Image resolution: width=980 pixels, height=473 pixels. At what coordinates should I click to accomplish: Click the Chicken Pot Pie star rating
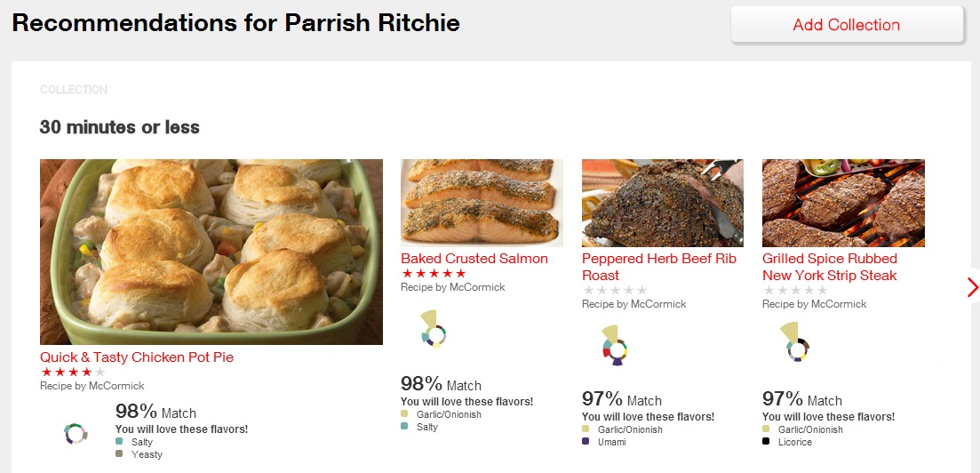[73, 372]
